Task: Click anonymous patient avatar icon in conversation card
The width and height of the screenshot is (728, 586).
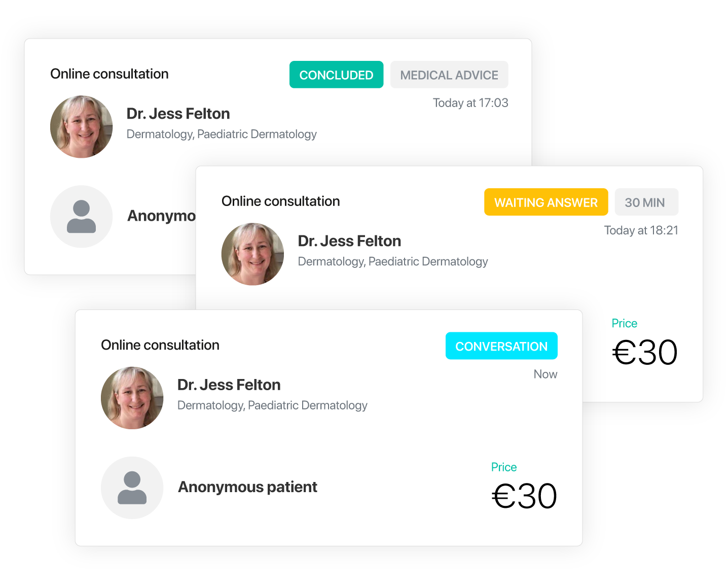Action: [132, 488]
